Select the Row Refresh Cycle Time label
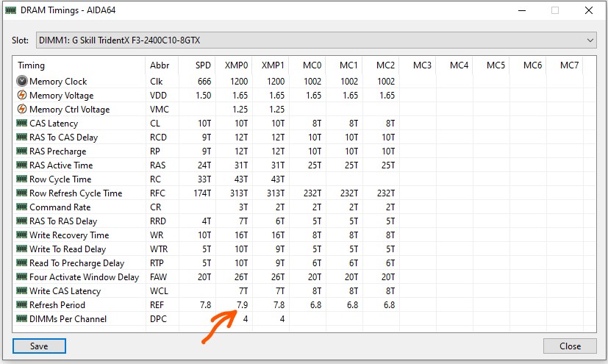This screenshot has height=364, width=608. coord(76,193)
